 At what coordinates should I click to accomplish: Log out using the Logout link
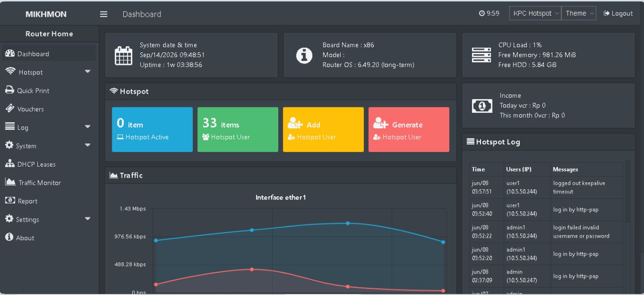[618, 14]
